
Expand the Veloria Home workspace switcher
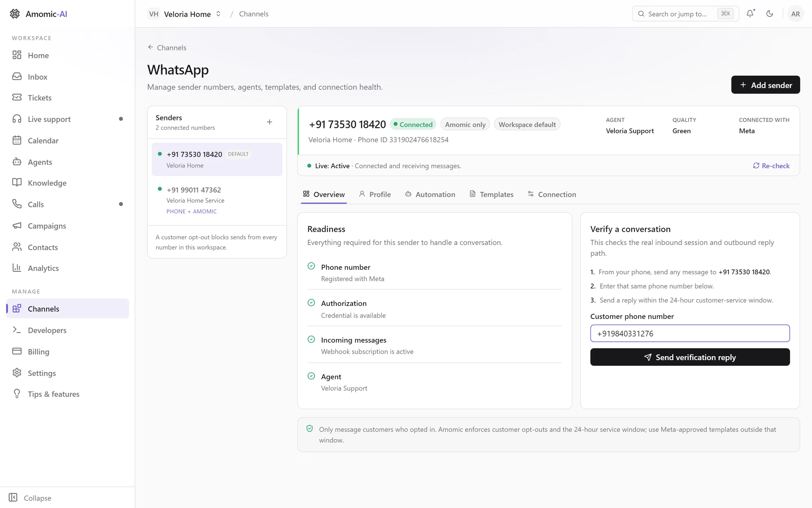coord(185,14)
